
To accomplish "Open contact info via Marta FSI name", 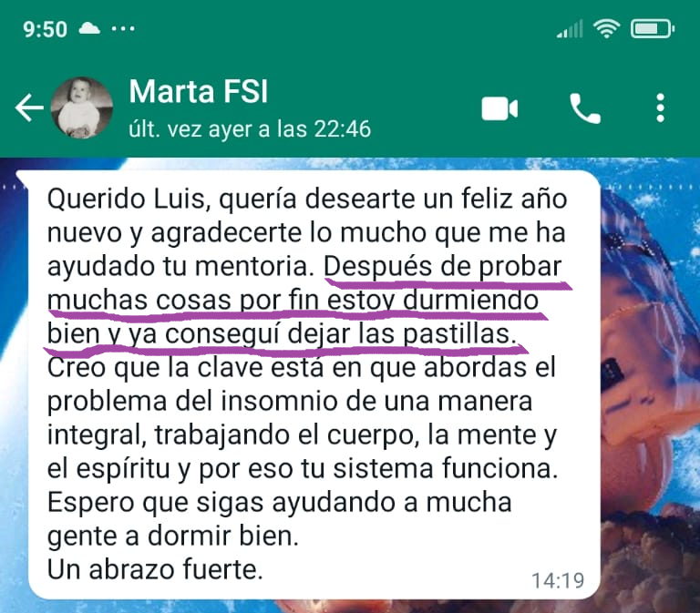I will coord(198,91).
